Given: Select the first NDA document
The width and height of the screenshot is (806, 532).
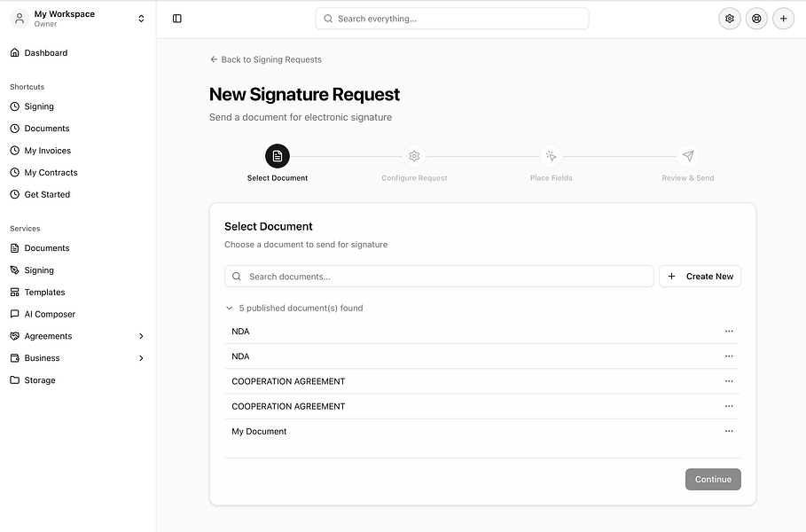Looking at the screenshot, I should pos(481,332).
